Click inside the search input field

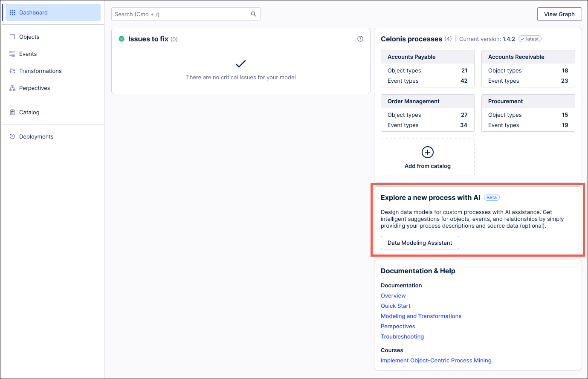click(x=179, y=14)
